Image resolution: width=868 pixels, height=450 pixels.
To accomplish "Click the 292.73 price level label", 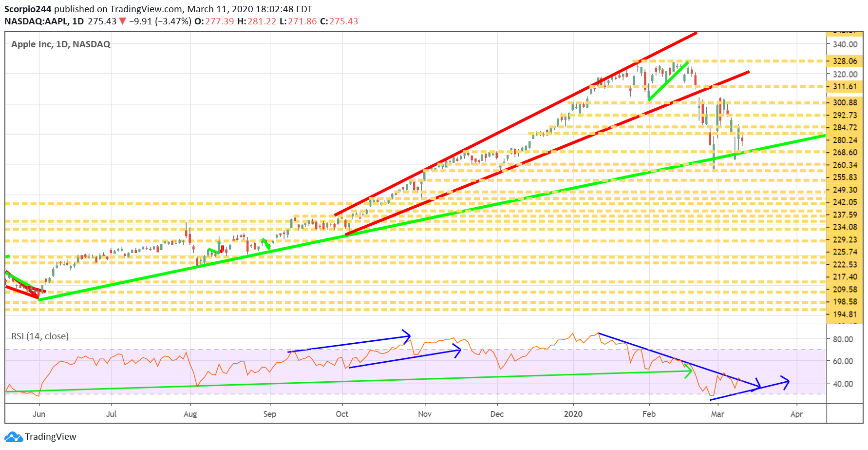I will click(845, 116).
